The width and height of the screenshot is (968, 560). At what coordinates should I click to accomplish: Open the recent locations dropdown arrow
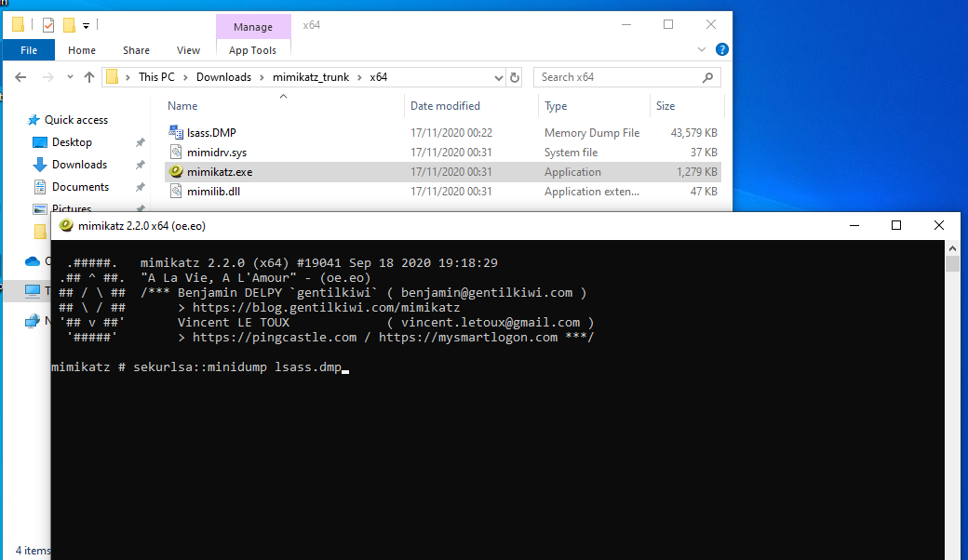tap(70, 77)
